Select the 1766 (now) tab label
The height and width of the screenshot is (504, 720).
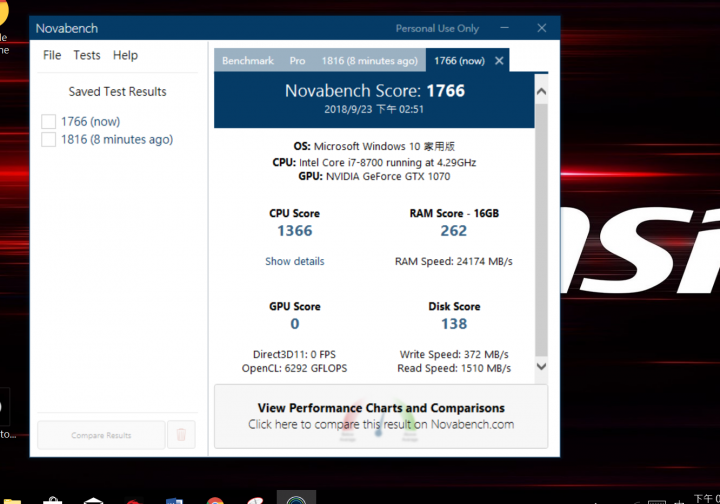459,61
